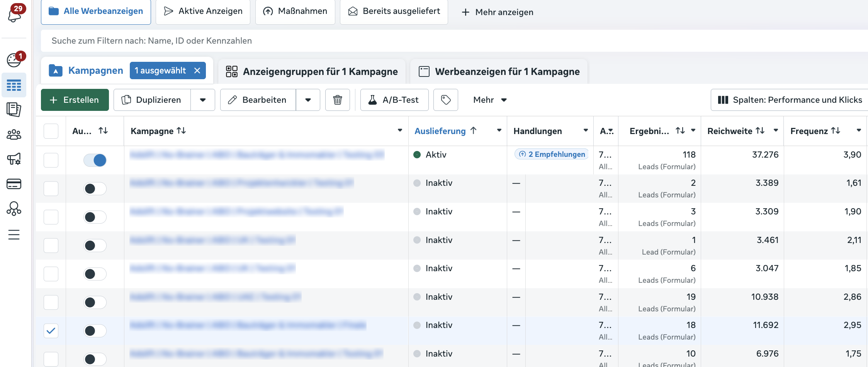Sort by the Au... on/off column arrows
Screen dimensions: 868x367
pyautogui.click(x=103, y=131)
